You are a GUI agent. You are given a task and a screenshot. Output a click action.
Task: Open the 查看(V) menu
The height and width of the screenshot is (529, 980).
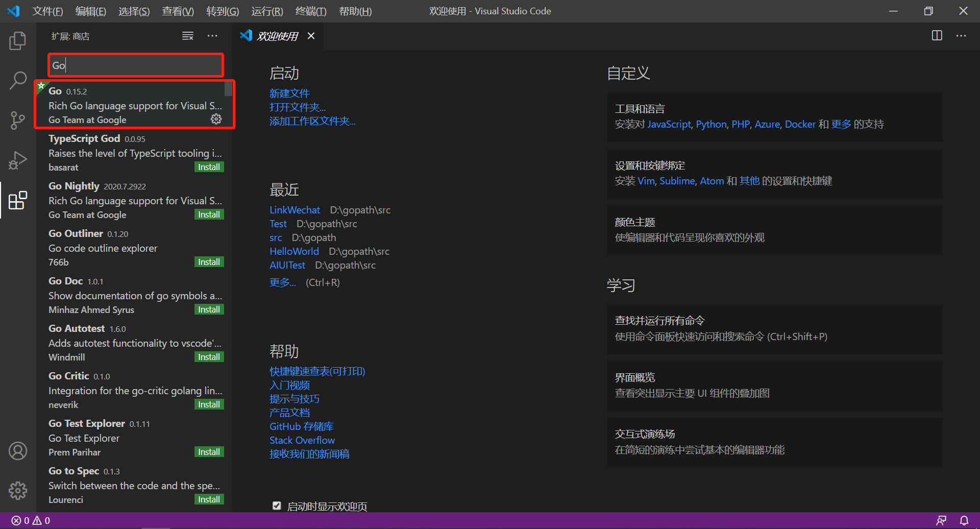point(178,11)
